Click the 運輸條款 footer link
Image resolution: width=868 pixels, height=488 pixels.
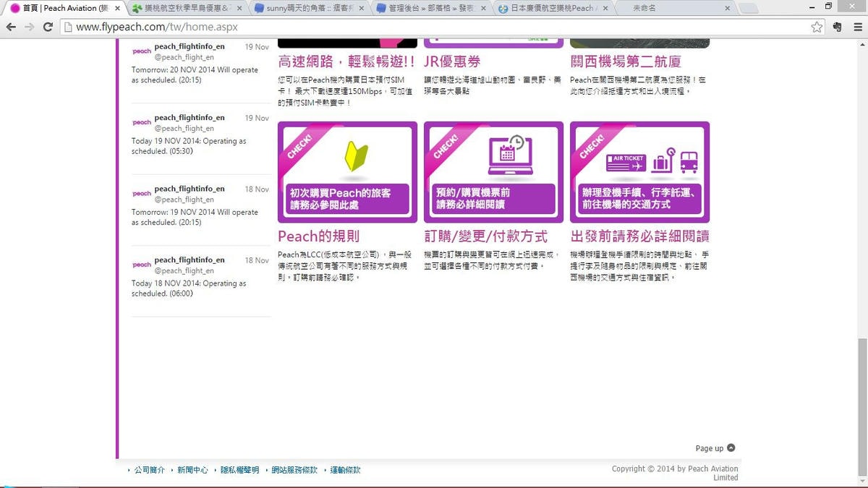click(345, 470)
